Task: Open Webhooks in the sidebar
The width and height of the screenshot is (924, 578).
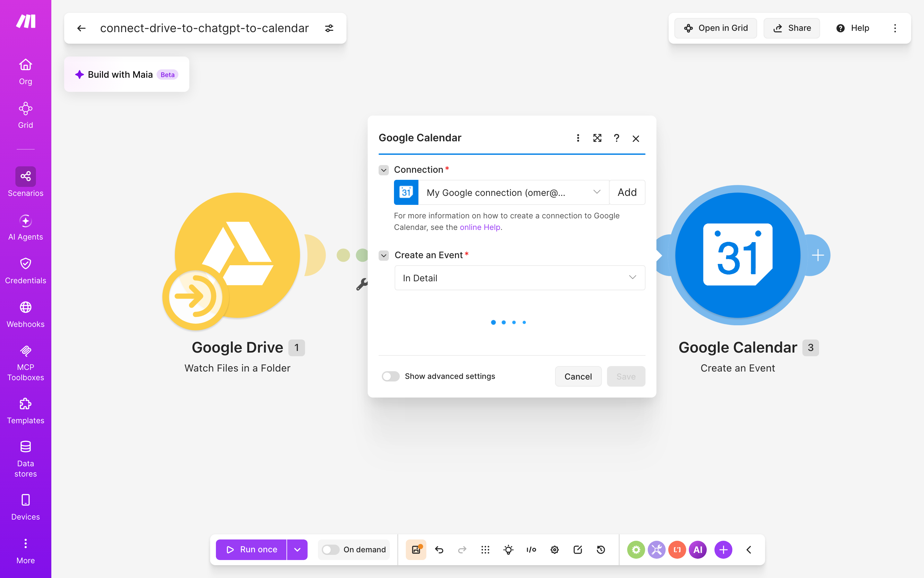Action: tap(26, 315)
